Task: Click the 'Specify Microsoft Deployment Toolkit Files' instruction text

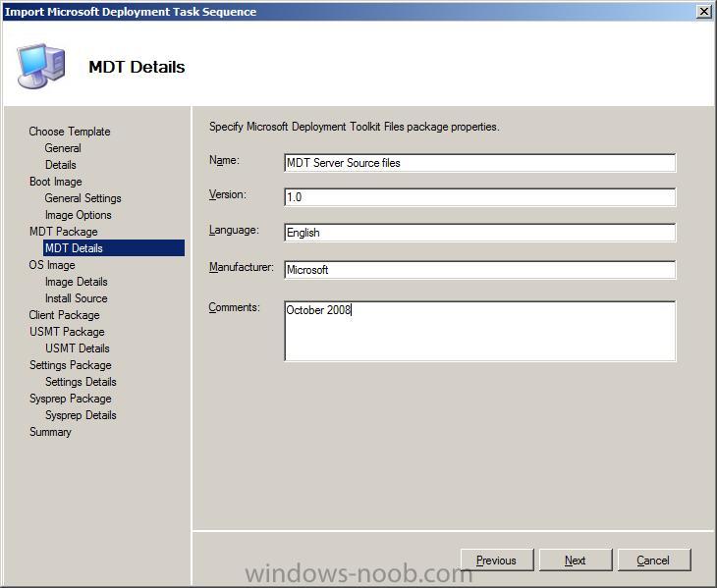Action: 354,127
